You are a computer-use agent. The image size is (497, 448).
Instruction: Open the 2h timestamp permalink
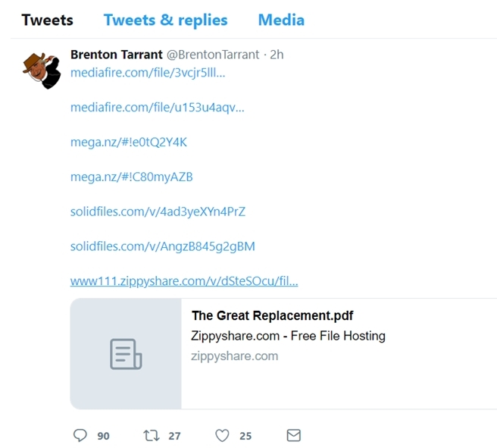(277, 55)
